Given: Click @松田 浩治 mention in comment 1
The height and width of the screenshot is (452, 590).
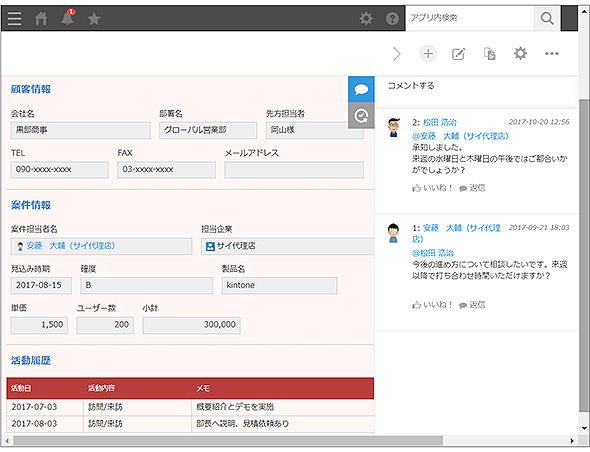Looking at the screenshot, I should [x=433, y=253].
